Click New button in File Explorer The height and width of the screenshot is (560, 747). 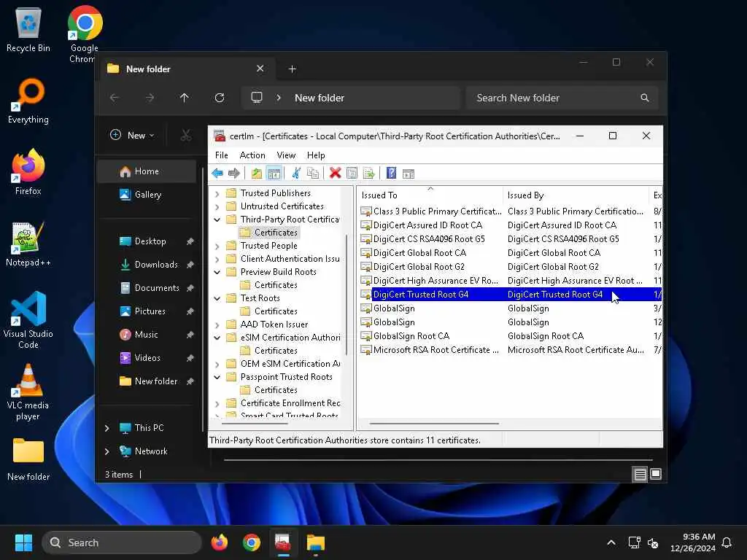(x=133, y=135)
